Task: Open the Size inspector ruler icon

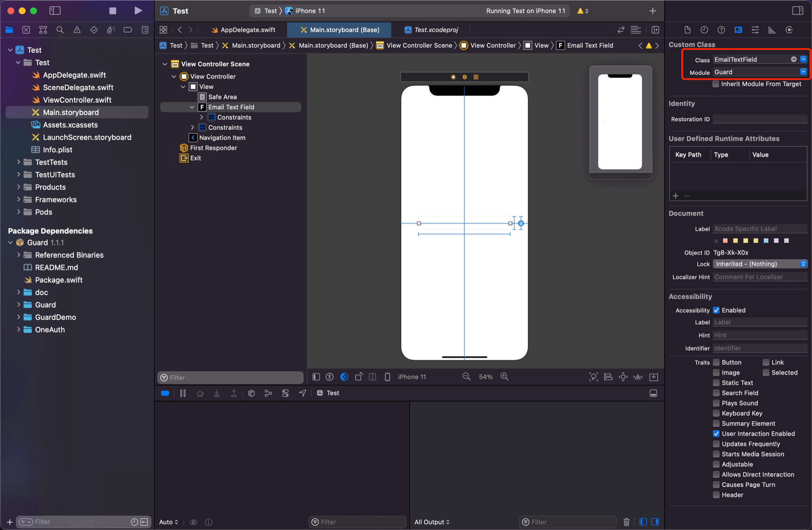Action: pos(772,30)
